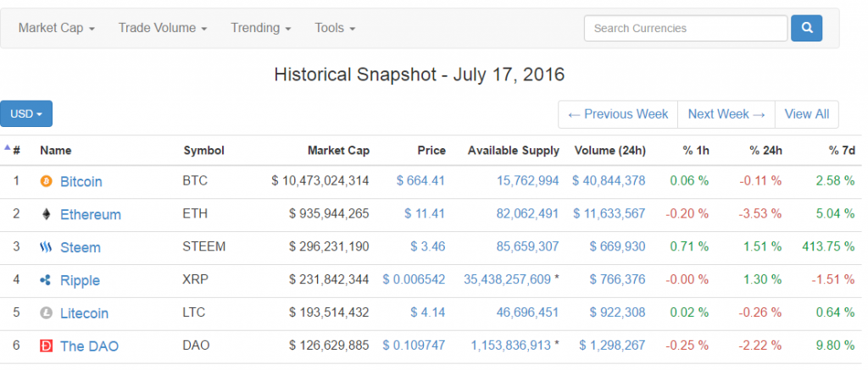Click Steem supply 85,659,307
Viewport: 868px width, 370px height.
[527, 246]
